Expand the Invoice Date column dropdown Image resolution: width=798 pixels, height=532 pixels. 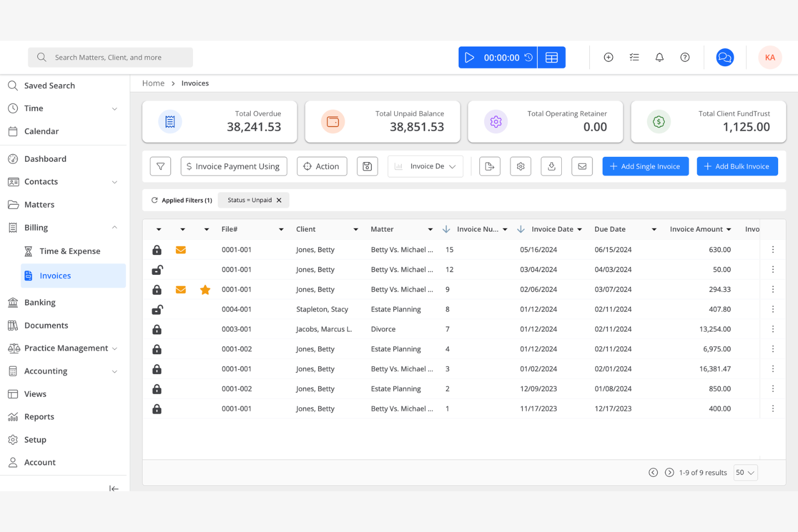(580, 229)
